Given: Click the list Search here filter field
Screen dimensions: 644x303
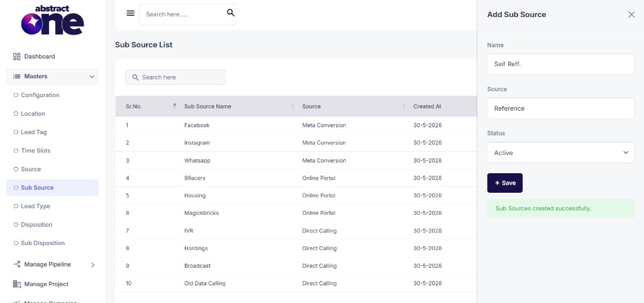Looking at the screenshot, I should 175,77.
